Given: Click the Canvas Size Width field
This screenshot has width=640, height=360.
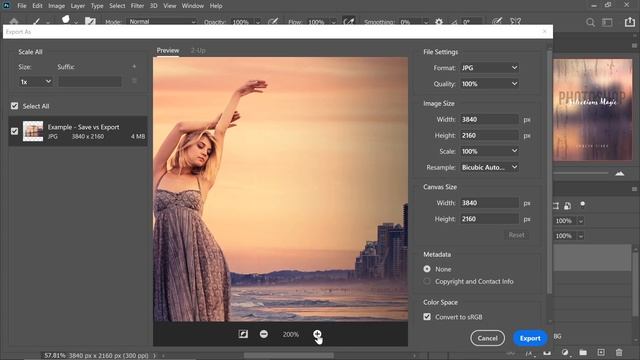Looking at the screenshot, I should (x=489, y=203).
